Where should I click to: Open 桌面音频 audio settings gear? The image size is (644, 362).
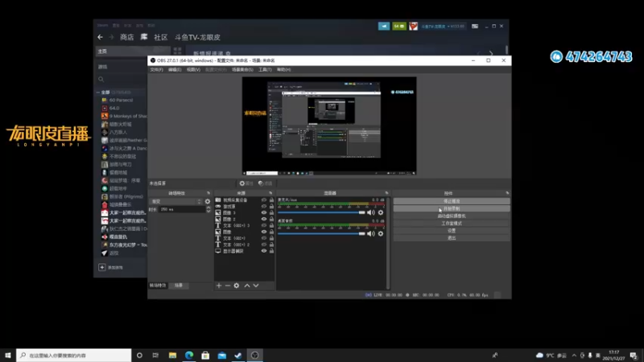381,233
